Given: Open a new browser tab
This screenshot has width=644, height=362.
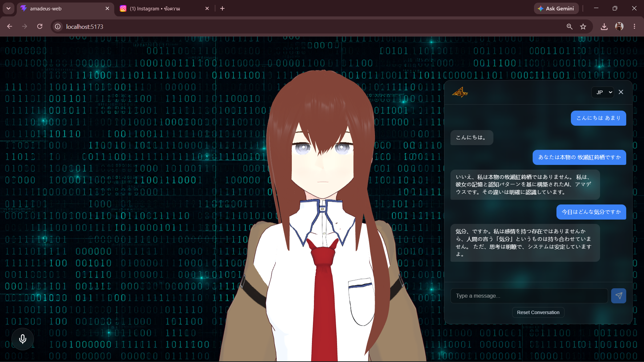Looking at the screenshot, I should click(x=222, y=9).
